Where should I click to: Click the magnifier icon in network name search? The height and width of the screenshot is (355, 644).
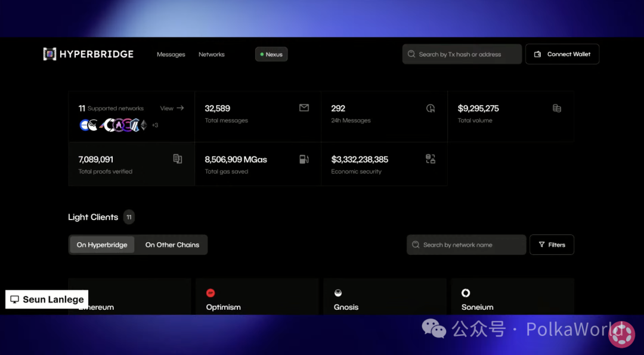tap(416, 245)
